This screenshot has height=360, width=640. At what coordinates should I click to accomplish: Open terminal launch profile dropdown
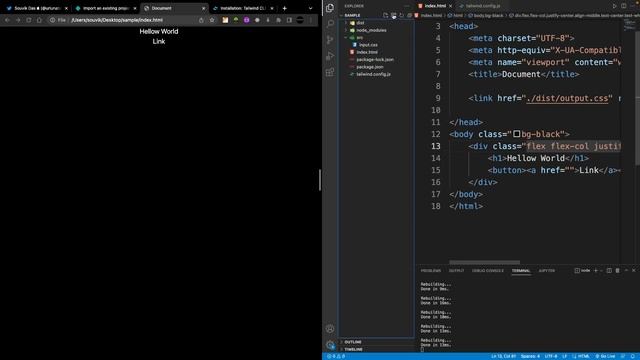click(x=601, y=270)
